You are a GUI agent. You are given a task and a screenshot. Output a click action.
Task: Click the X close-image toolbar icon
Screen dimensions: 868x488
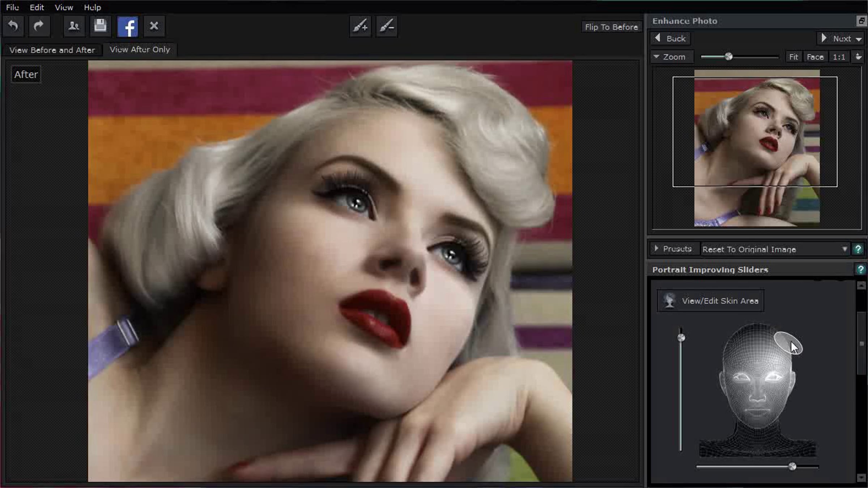(154, 26)
